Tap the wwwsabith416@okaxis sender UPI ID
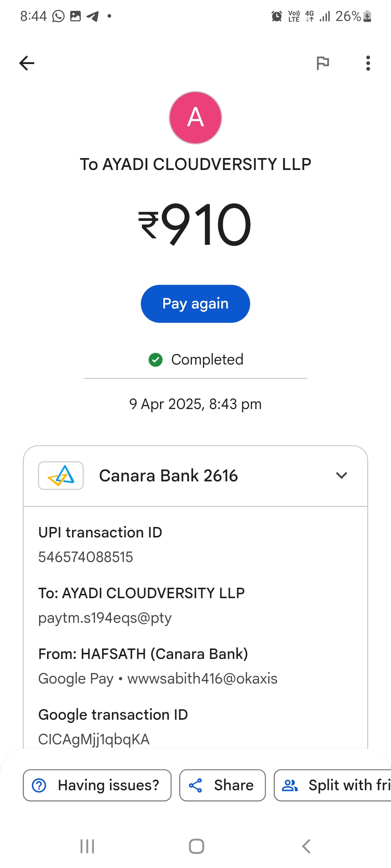 coord(202,678)
